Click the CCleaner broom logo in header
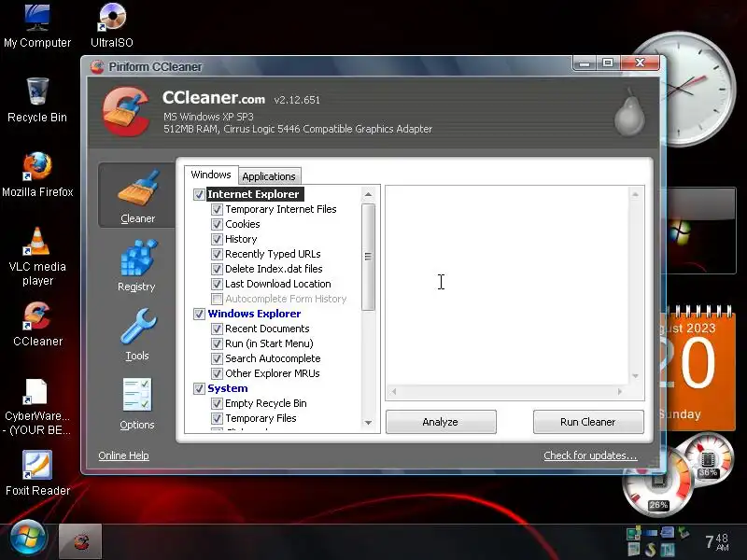Screen dimensions: 747x560 click(126, 112)
